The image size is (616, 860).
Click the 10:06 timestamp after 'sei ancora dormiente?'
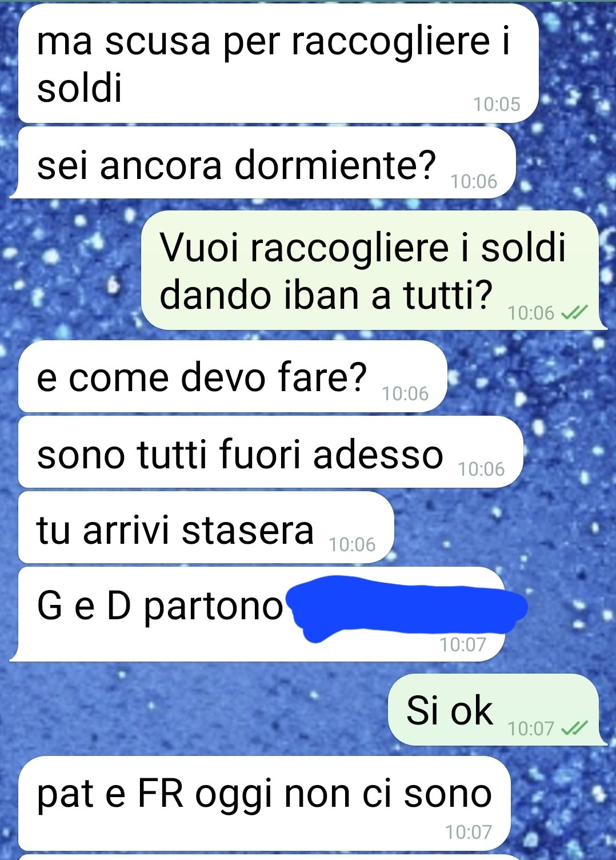[474, 181]
